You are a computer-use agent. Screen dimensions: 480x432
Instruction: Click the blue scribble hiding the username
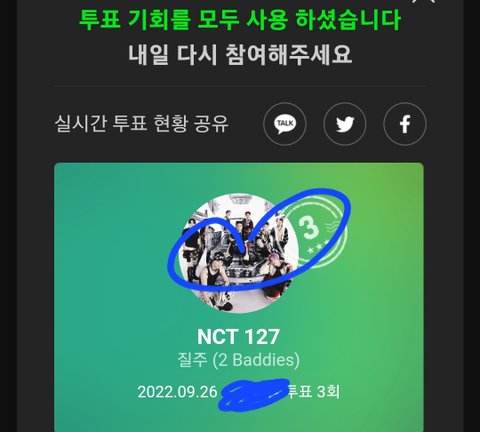coord(254,393)
